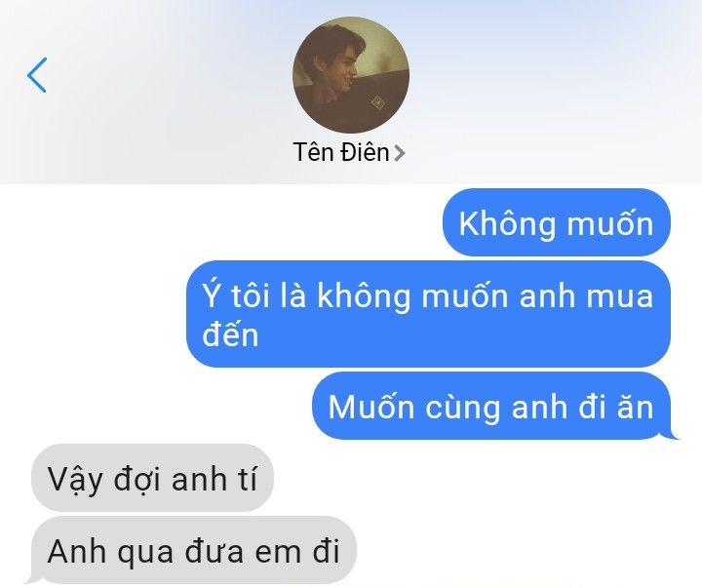
Task: Click the word "đến" in the long blue bubble
Action: point(230,333)
